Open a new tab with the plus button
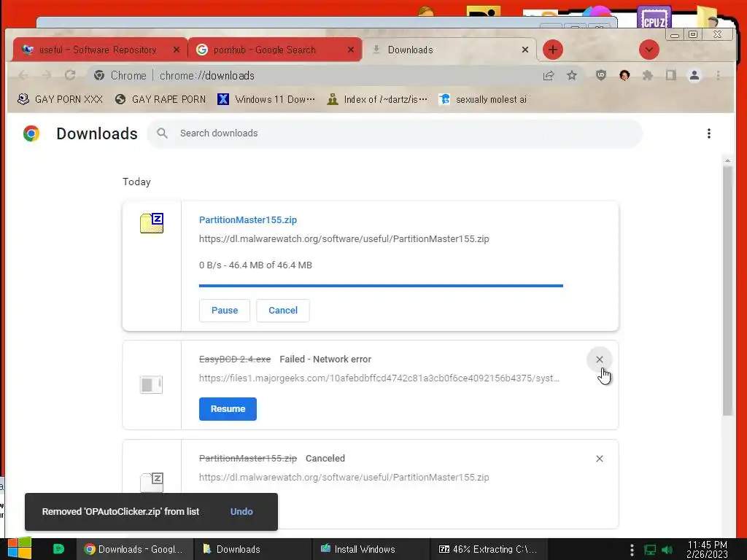This screenshot has width=747, height=560. coord(553,50)
